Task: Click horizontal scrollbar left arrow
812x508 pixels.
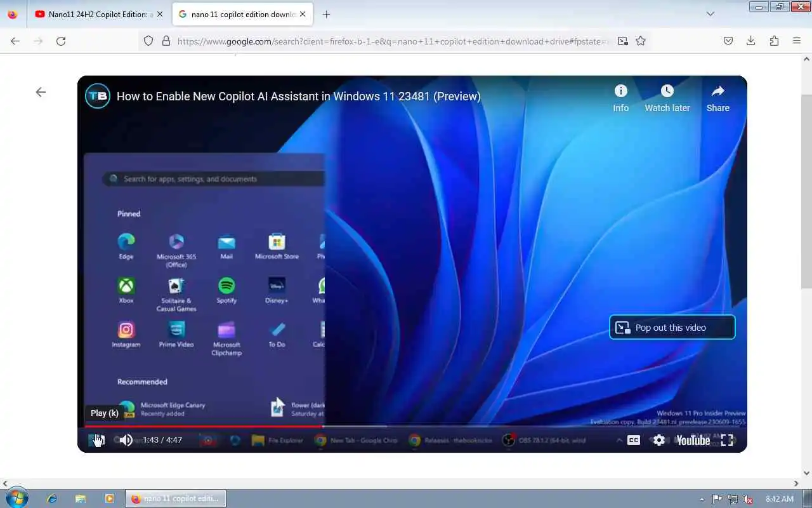Action: [5, 483]
